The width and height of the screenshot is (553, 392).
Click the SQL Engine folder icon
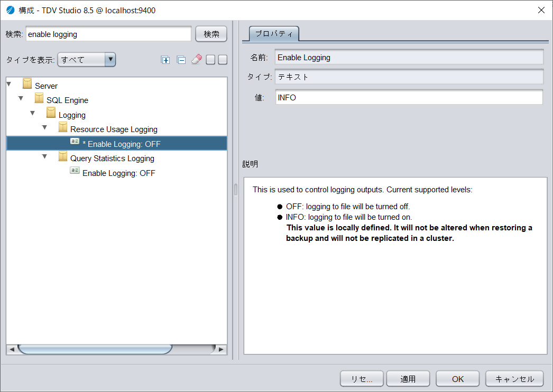tap(39, 98)
